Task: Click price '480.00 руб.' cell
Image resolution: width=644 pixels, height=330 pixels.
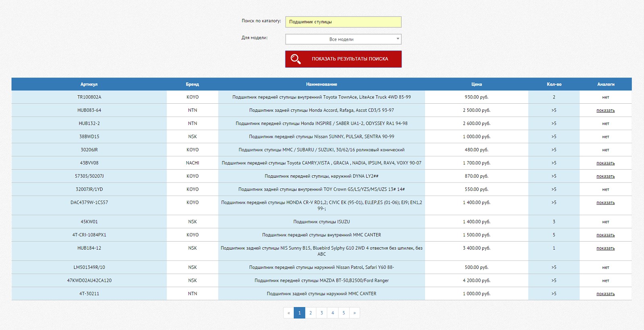Action: pos(477,150)
